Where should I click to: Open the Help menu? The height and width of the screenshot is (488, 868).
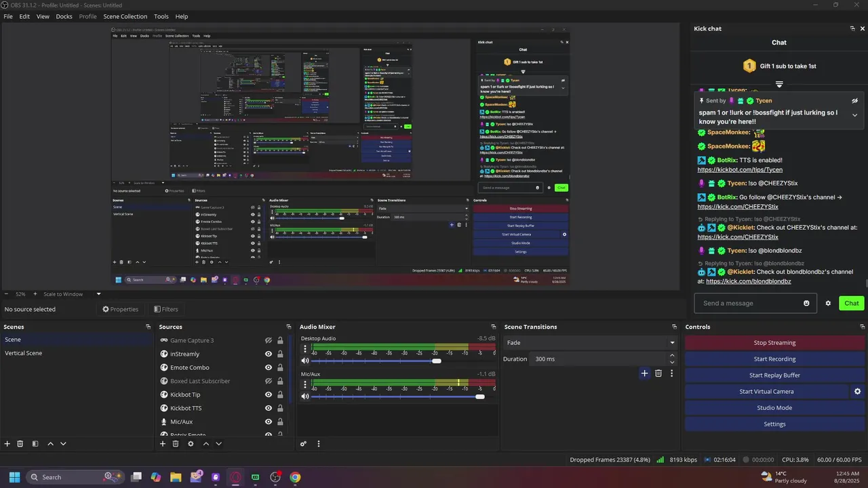point(182,16)
